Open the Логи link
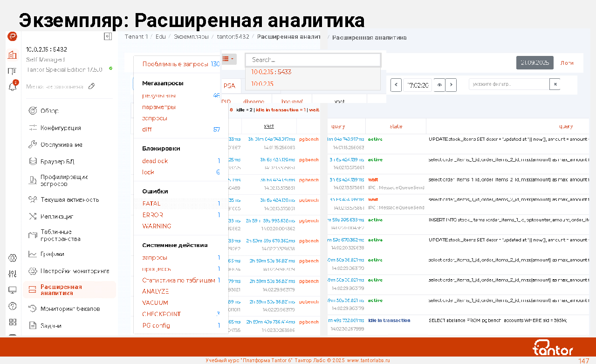The width and height of the screenshot is (596, 364). coord(567,63)
